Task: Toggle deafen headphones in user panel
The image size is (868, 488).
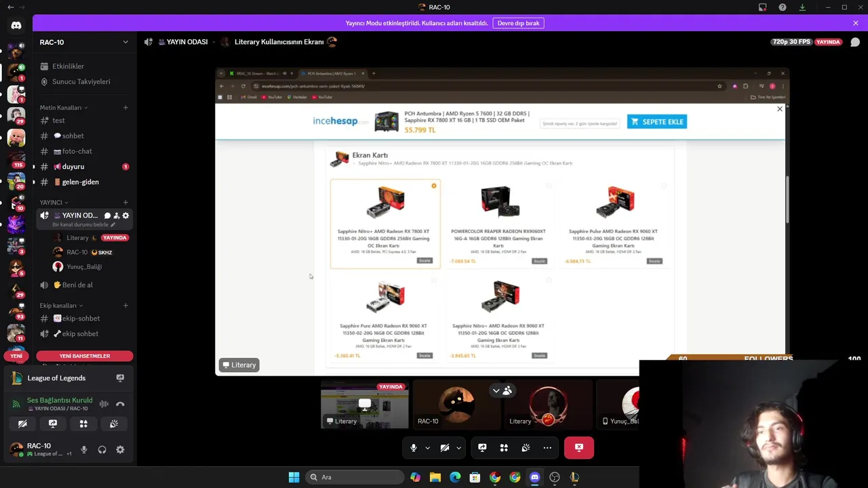Action: [102, 449]
